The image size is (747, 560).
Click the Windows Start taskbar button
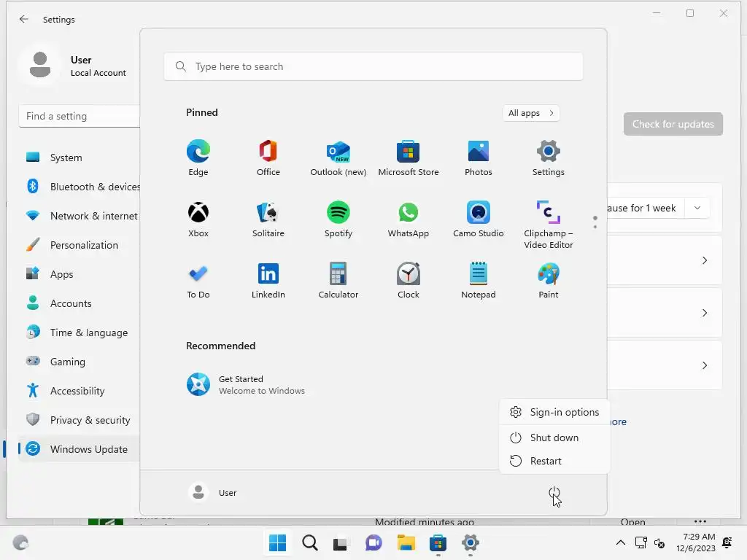point(277,542)
